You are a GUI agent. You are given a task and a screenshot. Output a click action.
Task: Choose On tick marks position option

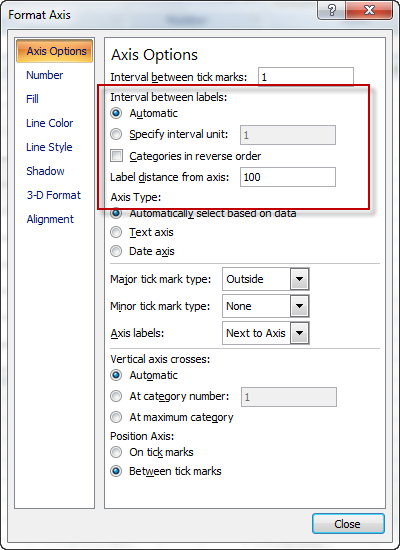(x=116, y=452)
